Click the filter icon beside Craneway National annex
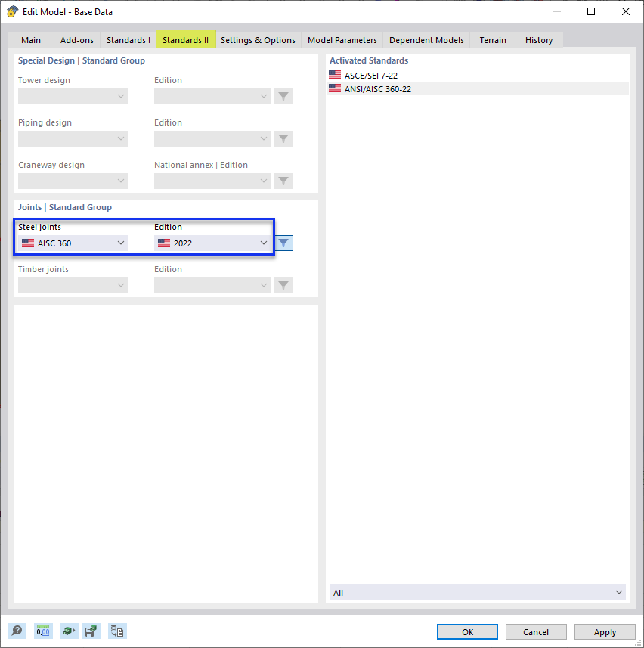Viewport: 644px width, 648px height. [x=283, y=181]
